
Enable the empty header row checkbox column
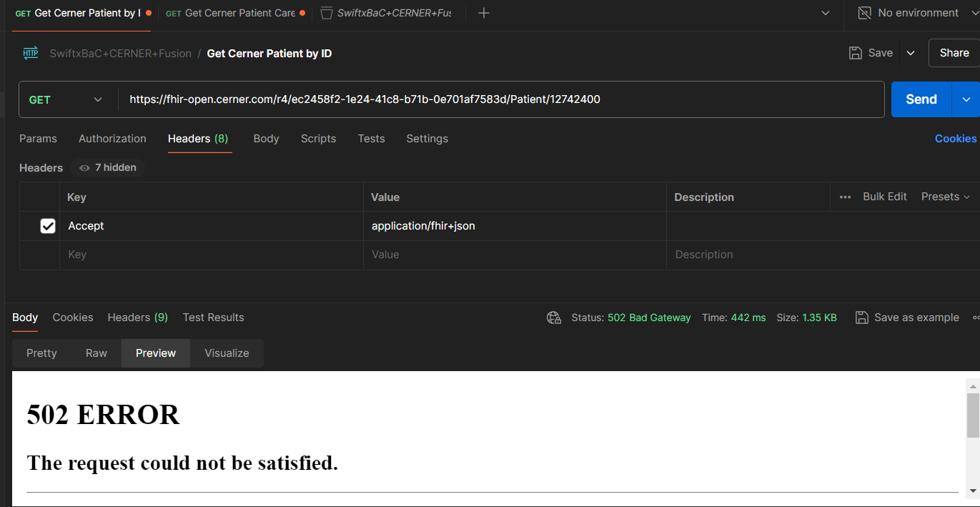[47, 254]
